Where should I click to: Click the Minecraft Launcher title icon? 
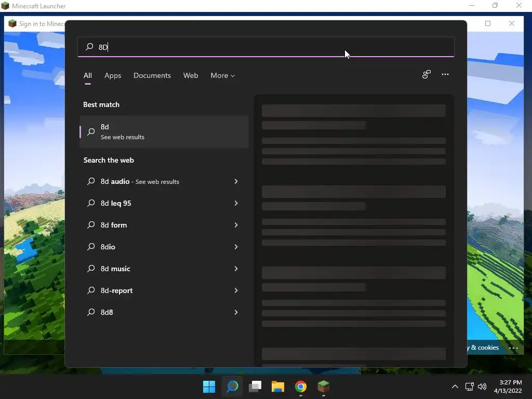[5, 6]
